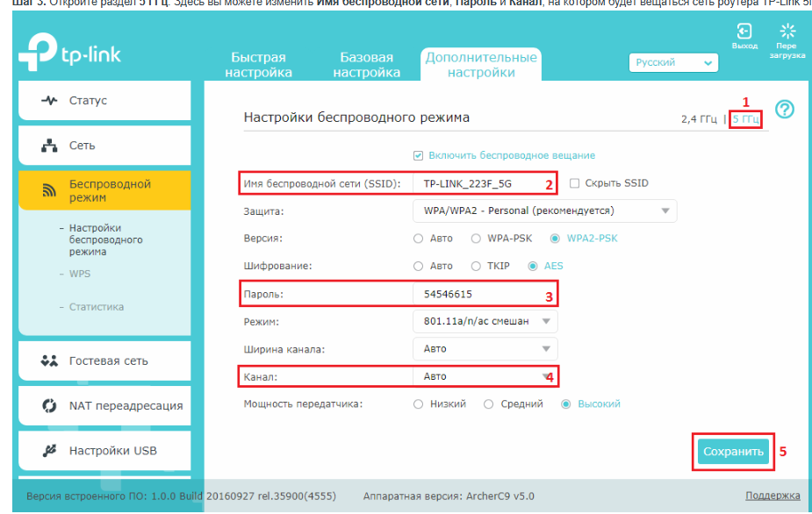Set transmit power to Высокий
Image resolution: width=812 pixels, height=514 pixels.
point(566,404)
